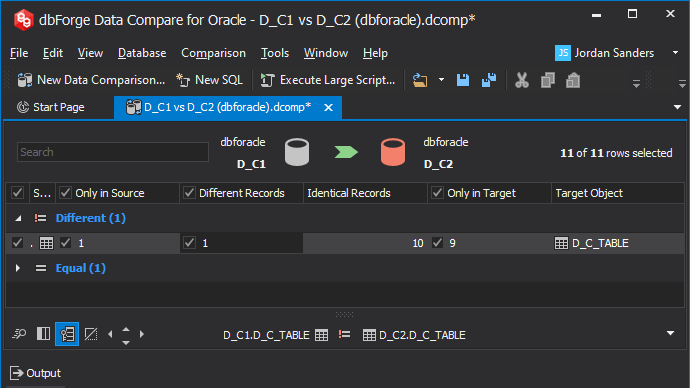Click the Cut scissors icon
This screenshot has width=690, height=388.
[x=521, y=80]
